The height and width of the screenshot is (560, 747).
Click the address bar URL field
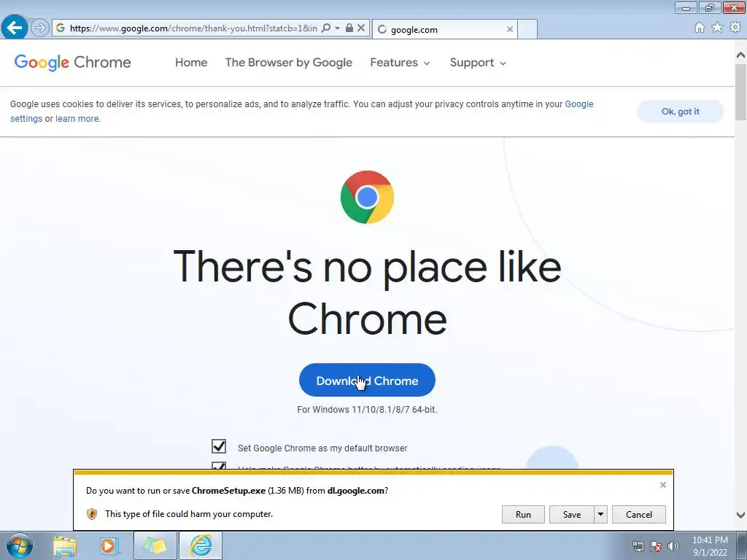193,28
